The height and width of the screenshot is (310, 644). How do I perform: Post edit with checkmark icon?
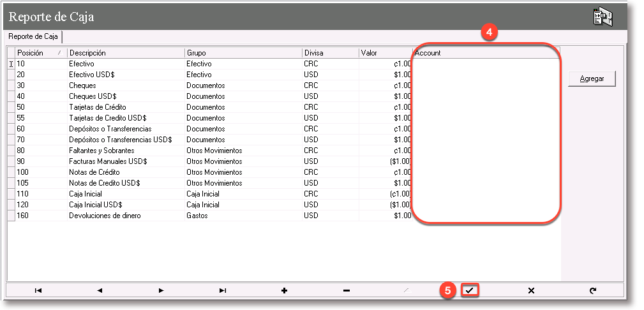[470, 291]
